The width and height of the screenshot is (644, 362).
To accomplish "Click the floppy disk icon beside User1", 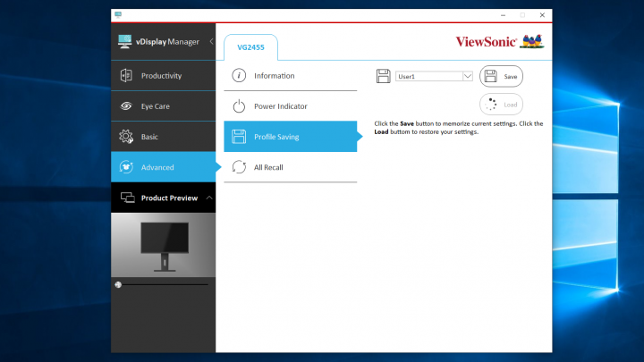I will click(x=383, y=76).
